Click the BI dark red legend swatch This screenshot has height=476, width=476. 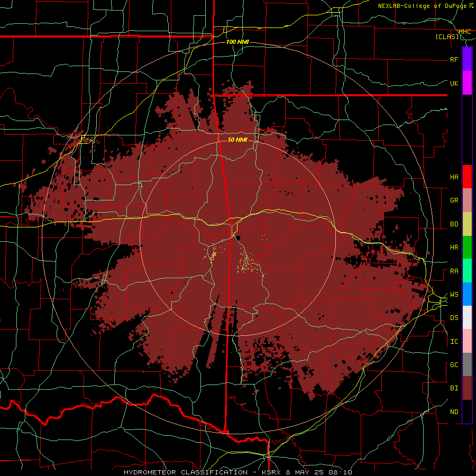467,388
